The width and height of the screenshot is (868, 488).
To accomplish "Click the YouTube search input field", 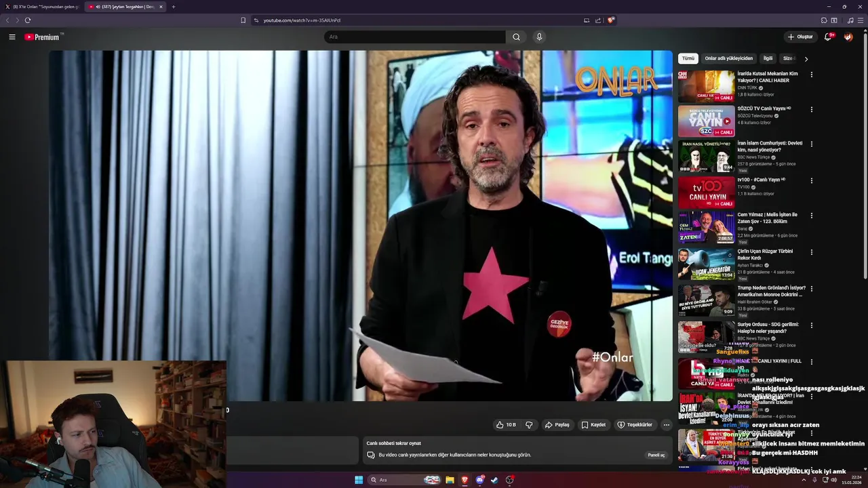I will (415, 37).
